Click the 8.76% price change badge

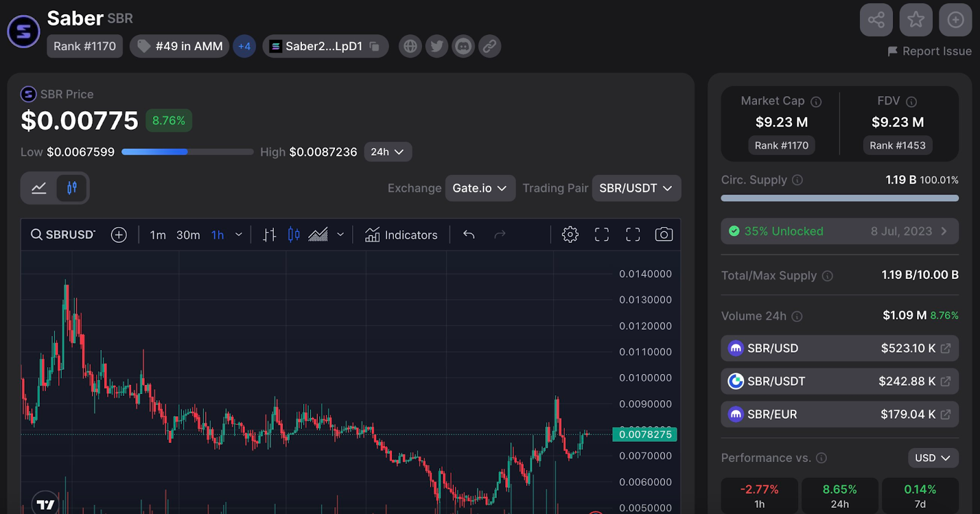[x=168, y=121]
